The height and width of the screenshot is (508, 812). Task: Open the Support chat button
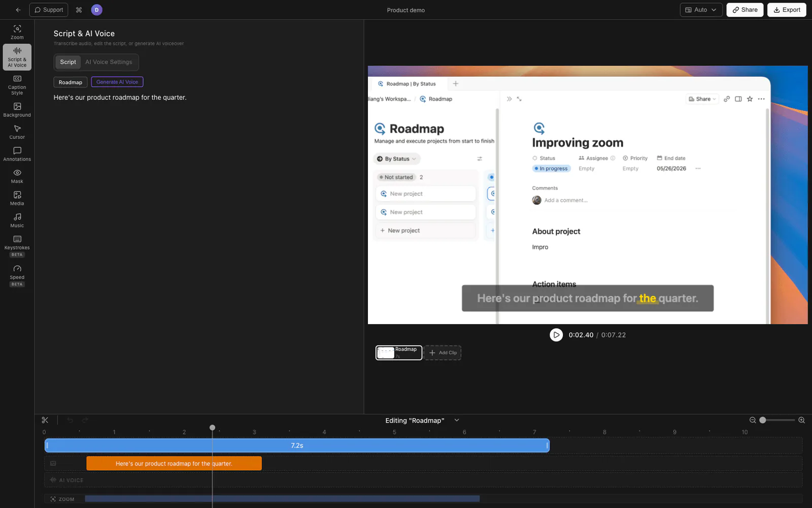(49, 10)
